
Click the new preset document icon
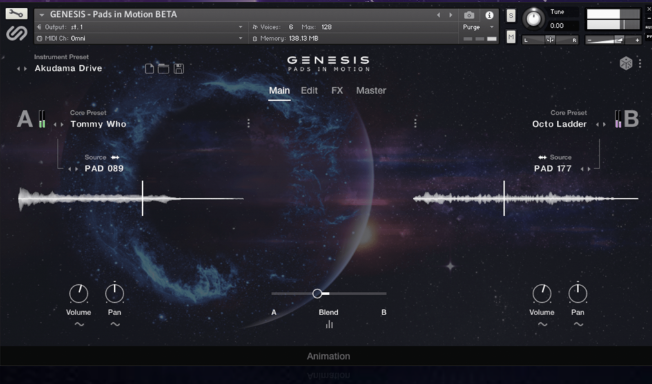(x=149, y=69)
